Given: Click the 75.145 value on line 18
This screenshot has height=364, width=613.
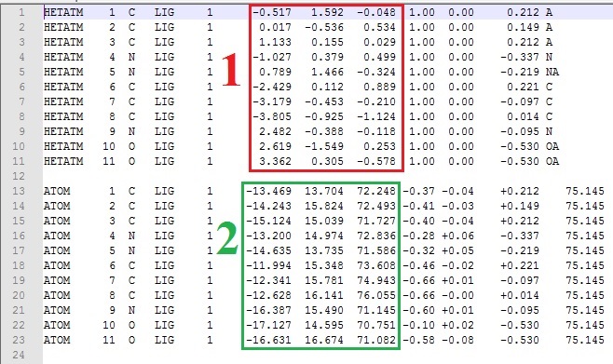Looking at the screenshot, I should (585, 265).
